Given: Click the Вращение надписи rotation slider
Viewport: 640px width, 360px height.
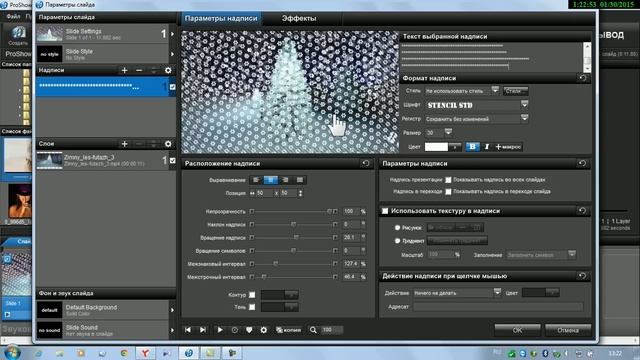Looking at the screenshot, I should pos(293,238).
